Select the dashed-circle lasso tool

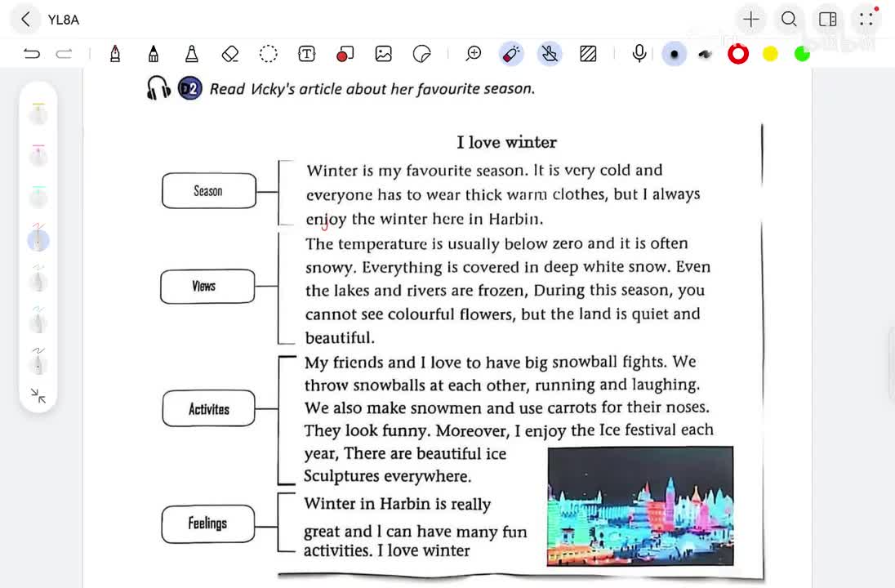[269, 54]
